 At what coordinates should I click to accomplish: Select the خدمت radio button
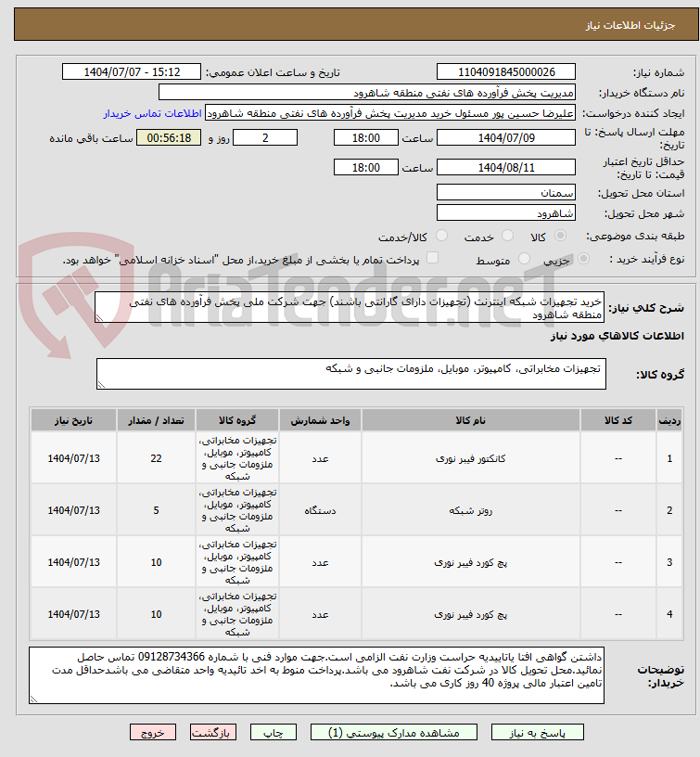point(507,236)
